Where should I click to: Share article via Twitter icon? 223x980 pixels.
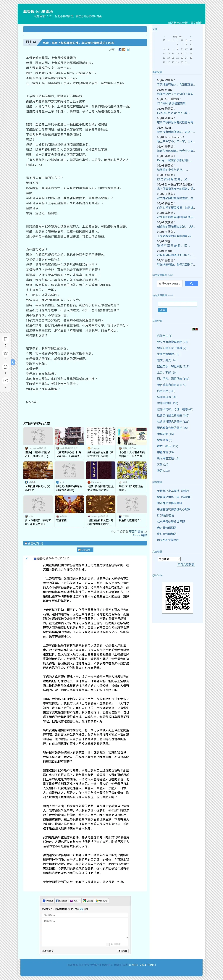point(128,49)
